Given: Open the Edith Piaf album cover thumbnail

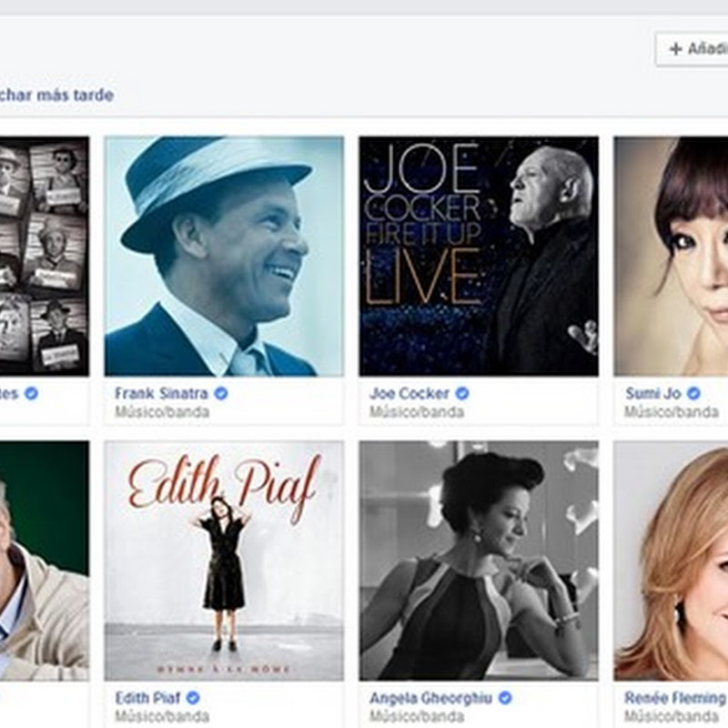Looking at the screenshot, I should coord(224,561).
